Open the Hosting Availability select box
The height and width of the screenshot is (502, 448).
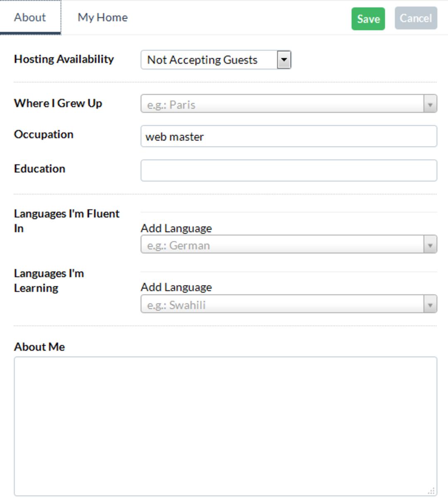tap(216, 60)
